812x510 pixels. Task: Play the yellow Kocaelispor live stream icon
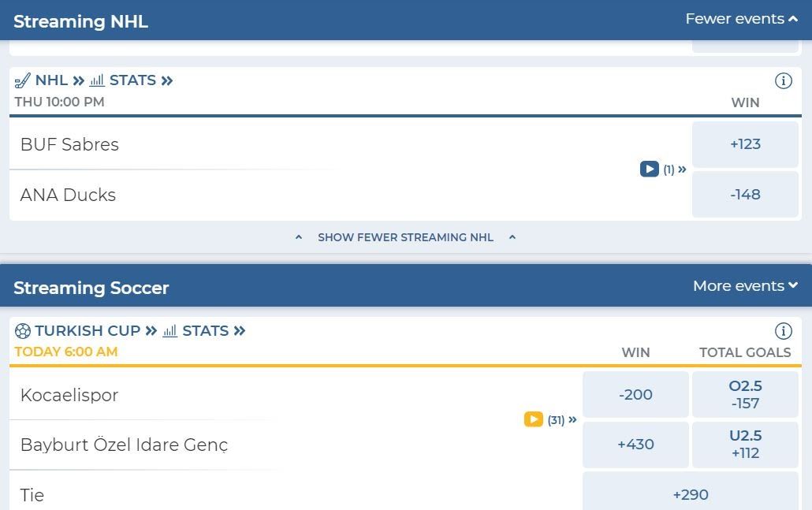pyautogui.click(x=534, y=419)
